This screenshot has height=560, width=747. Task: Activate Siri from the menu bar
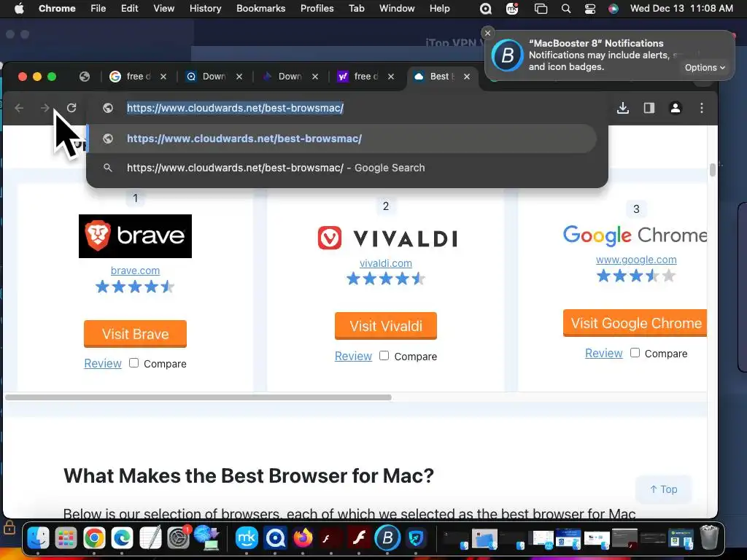pos(614,9)
